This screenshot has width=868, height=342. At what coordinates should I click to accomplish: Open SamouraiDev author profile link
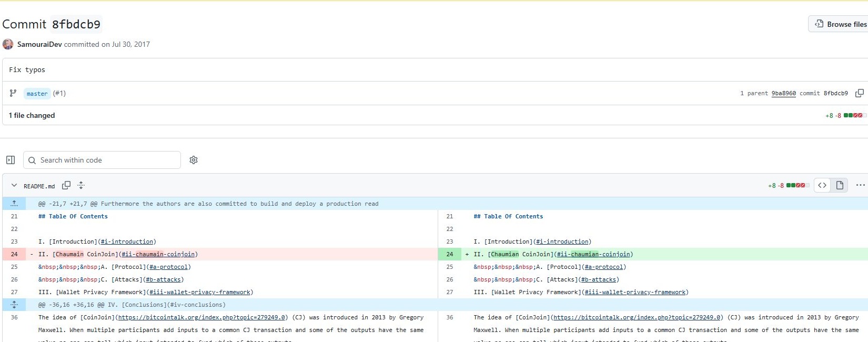pos(39,44)
